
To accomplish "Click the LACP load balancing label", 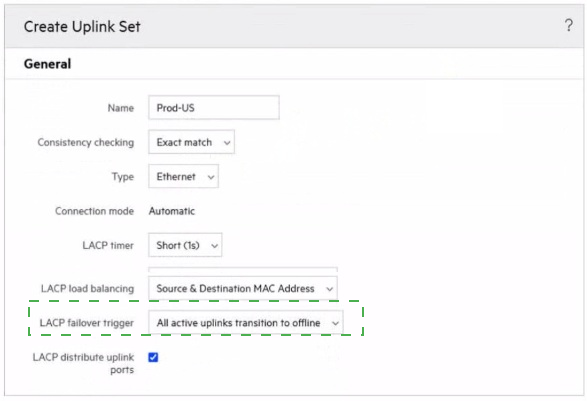I will coord(87,289).
